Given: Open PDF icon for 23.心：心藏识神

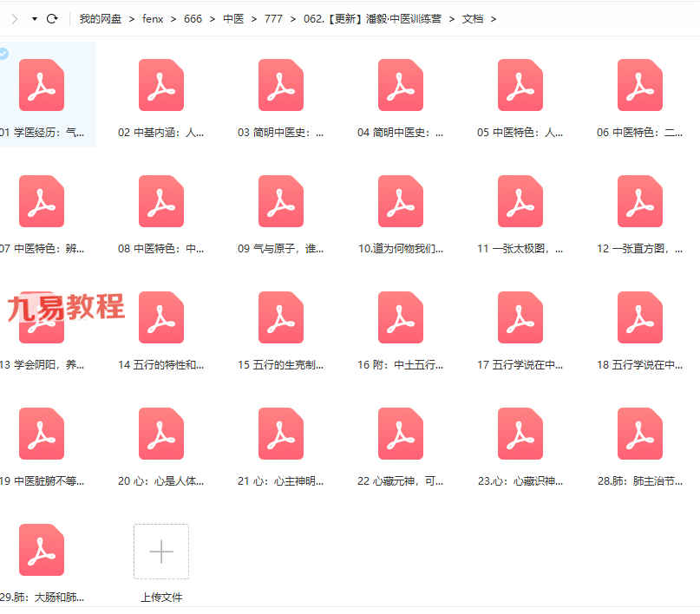Looking at the screenshot, I should coord(520,434).
